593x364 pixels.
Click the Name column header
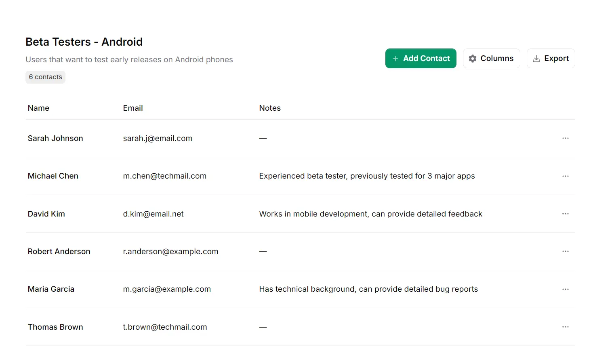pos(38,108)
